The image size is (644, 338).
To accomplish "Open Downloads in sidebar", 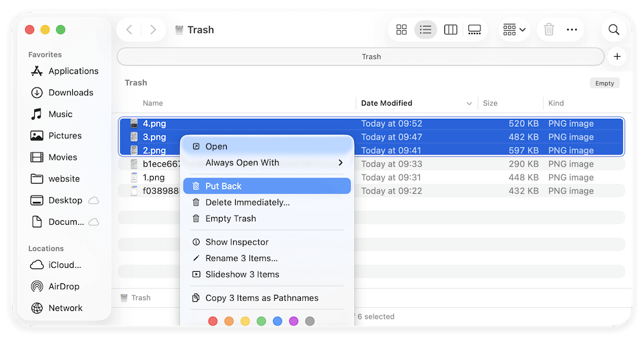I will pos(62,93).
